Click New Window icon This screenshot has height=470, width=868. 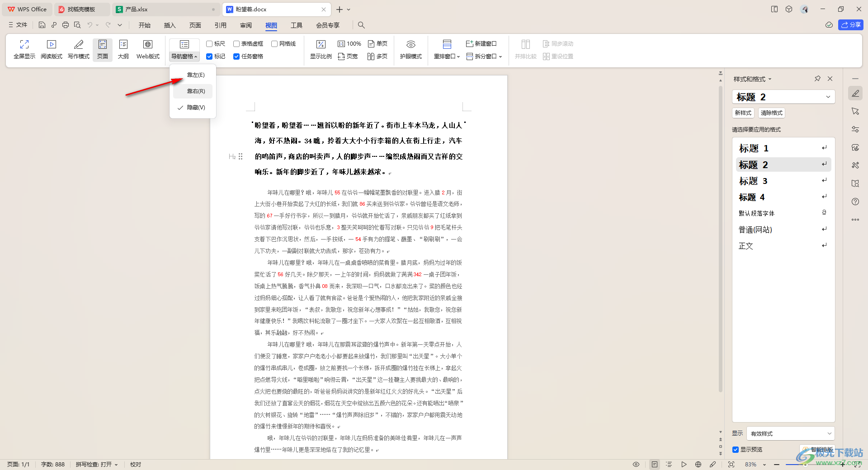[469, 44]
